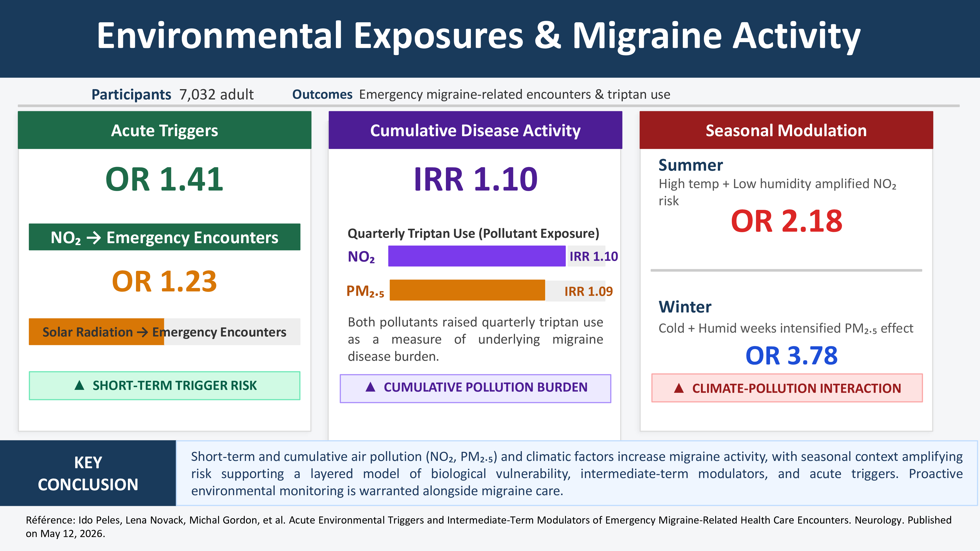Click the triangle icon beside SHORT-TERM TRIGGER RISK

[79, 385]
